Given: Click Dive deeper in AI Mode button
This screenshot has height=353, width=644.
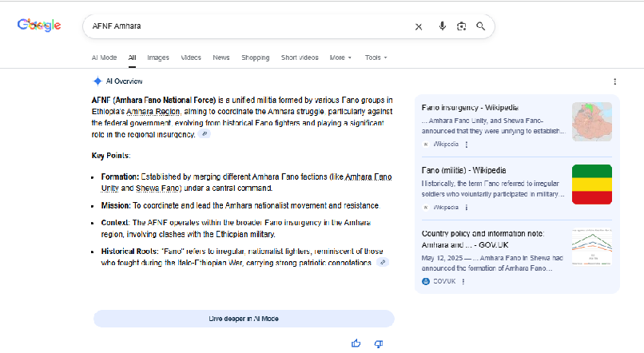Looking at the screenshot, I should pos(244,319).
